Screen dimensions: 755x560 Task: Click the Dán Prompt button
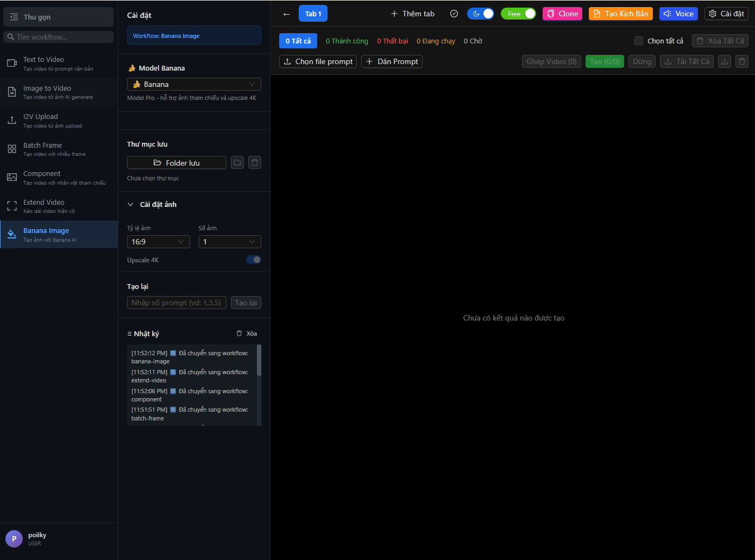392,61
